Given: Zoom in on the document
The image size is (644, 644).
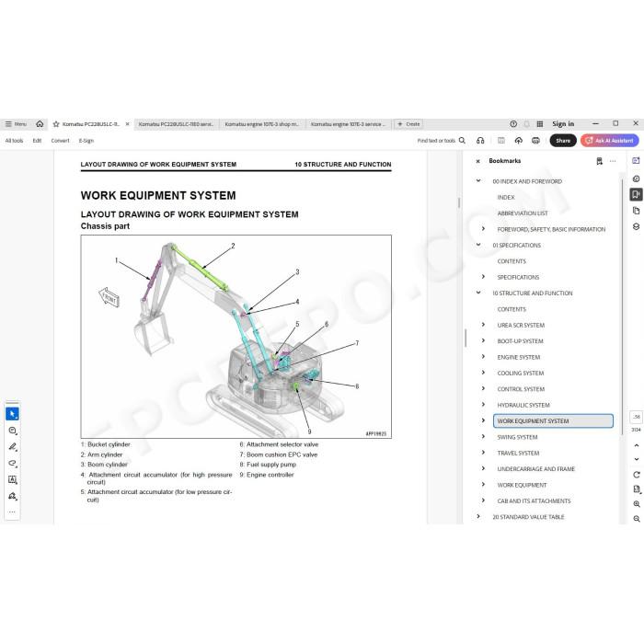Looking at the screenshot, I should [x=637, y=504].
